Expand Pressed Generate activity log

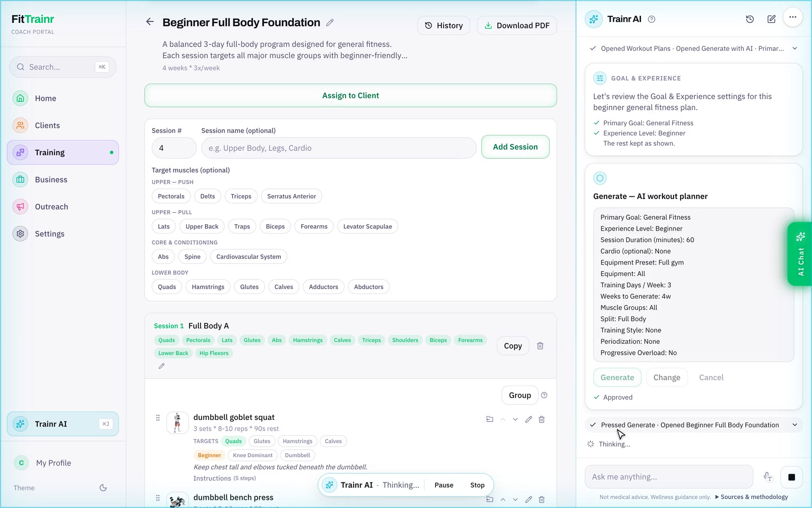[x=694, y=425]
